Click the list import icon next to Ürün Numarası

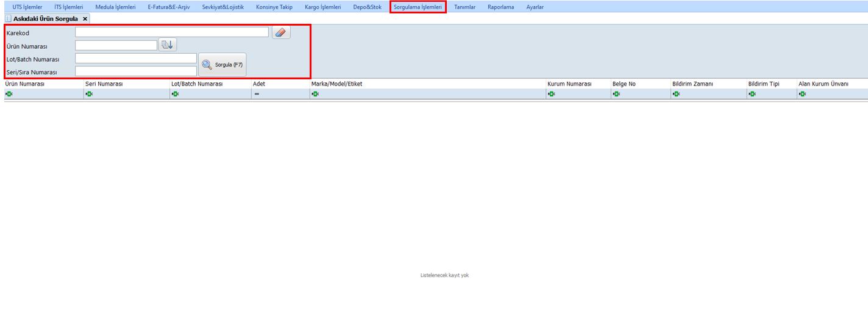point(168,45)
